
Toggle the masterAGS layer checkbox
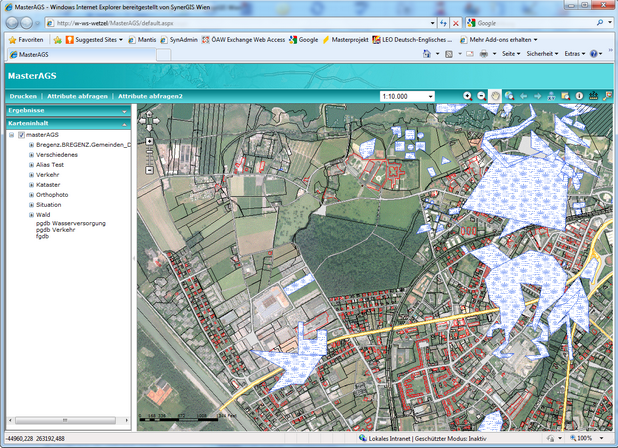coord(22,135)
